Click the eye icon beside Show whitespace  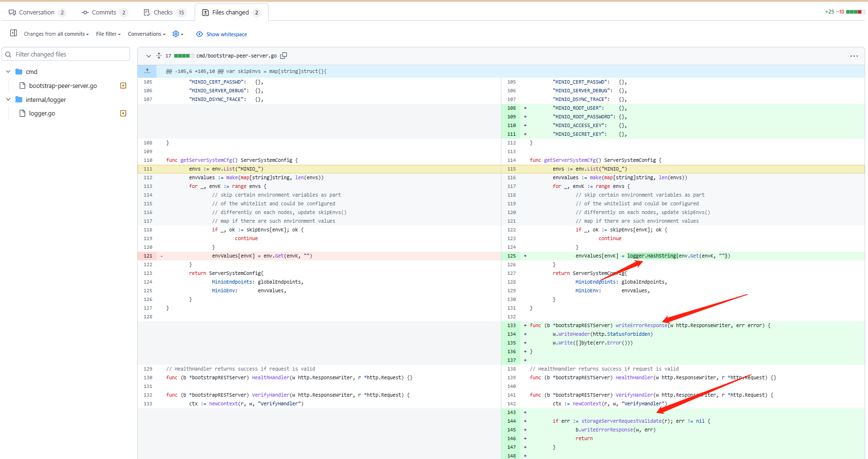tap(199, 34)
